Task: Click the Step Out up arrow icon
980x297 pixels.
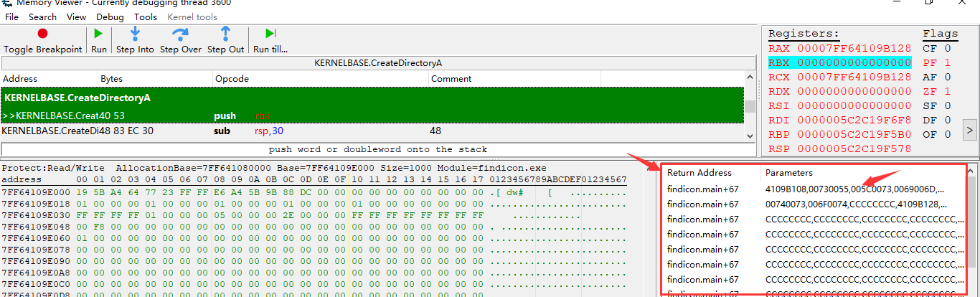Action: click(x=225, y=34)
